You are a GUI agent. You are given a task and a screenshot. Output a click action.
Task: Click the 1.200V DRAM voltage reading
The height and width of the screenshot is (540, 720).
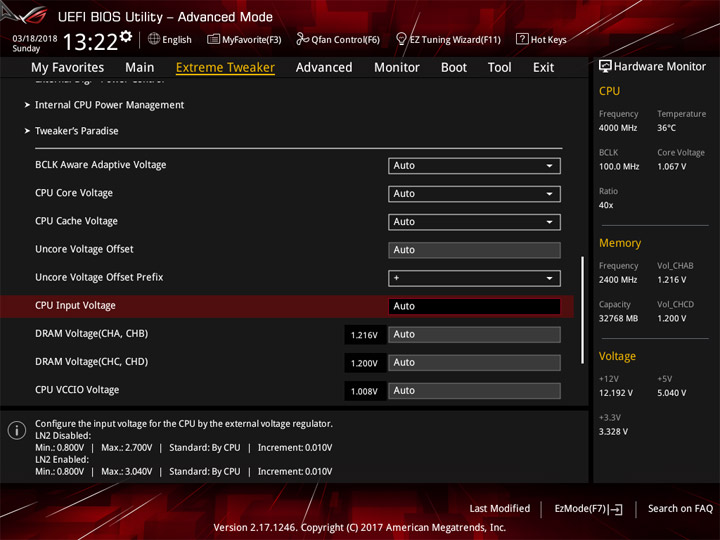click(364, 363)
